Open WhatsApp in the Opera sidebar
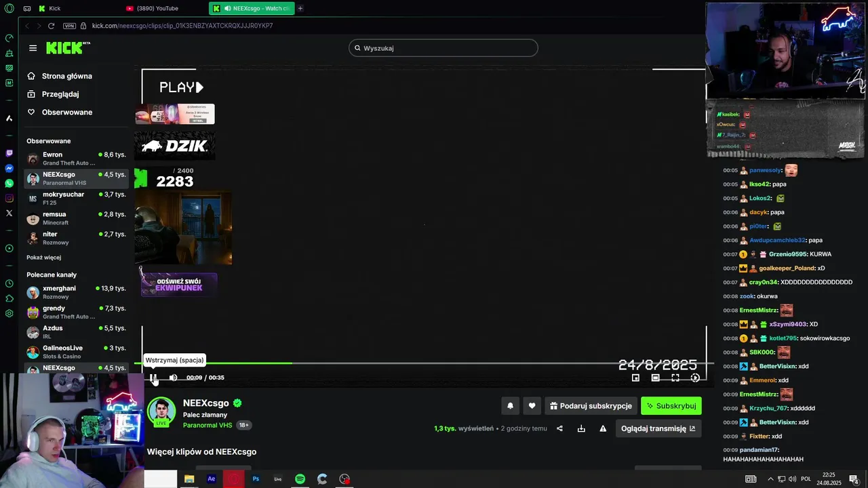 pyautogui.click(x=9, y=183)
